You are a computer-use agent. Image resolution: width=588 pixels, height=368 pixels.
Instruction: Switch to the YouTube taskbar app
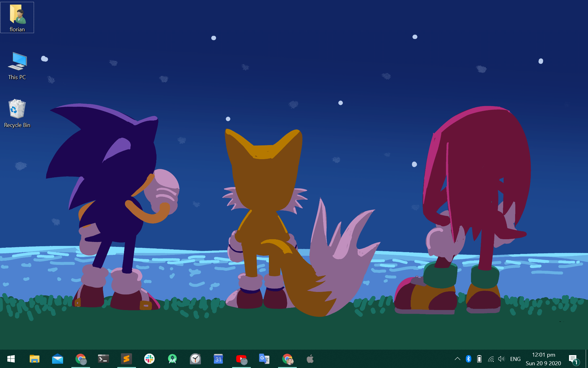(x=241, y=359)
